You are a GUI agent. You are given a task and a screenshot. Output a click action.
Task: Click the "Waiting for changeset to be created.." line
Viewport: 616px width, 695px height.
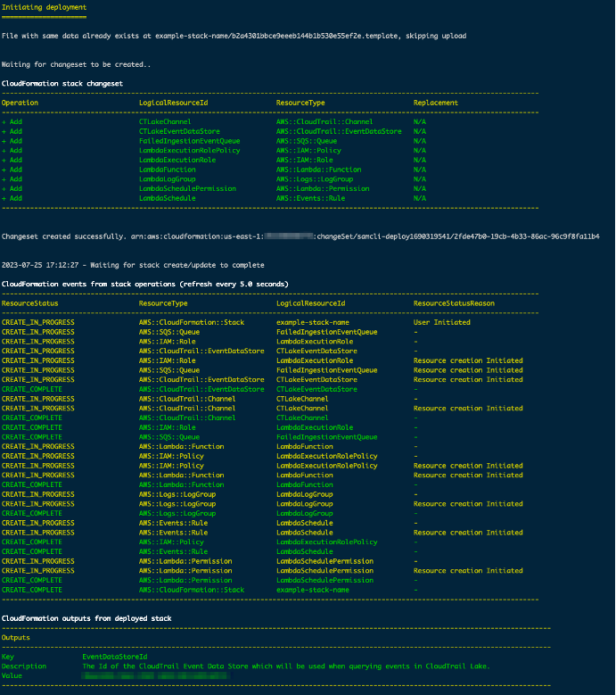(76, 65)
